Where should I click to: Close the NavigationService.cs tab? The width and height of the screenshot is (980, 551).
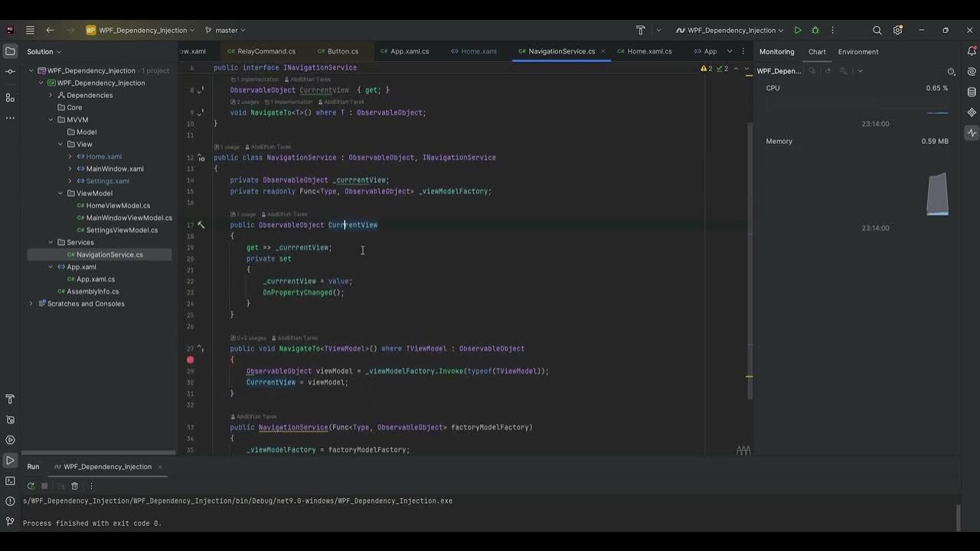[603, 51]
